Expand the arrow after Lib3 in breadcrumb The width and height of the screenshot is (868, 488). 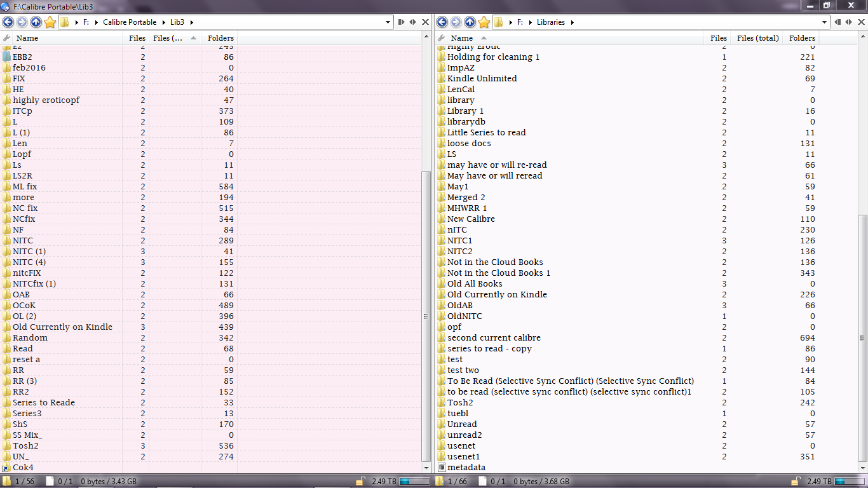pos(191,22)
